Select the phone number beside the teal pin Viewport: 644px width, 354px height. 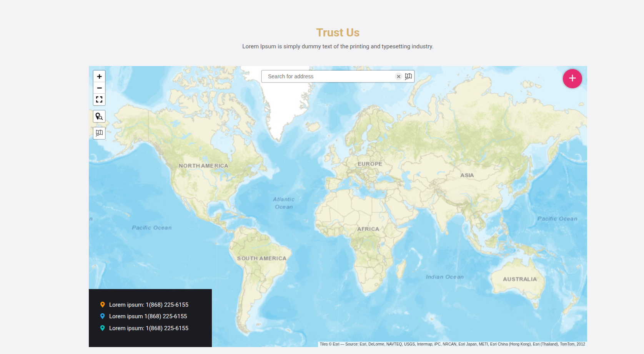click(x=167, y=328)
